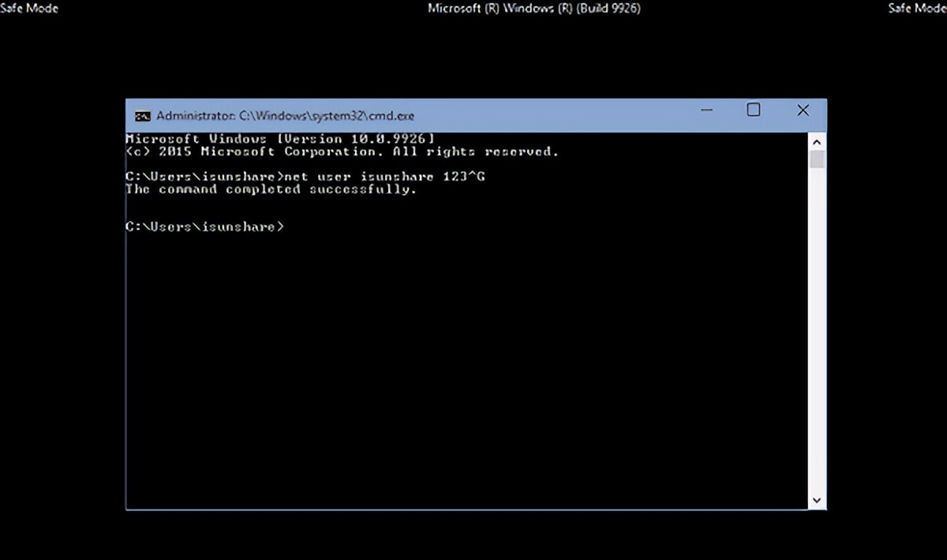947x560 pixels.
Task: Click the 'command completed successfully' message
Action: 271,189
